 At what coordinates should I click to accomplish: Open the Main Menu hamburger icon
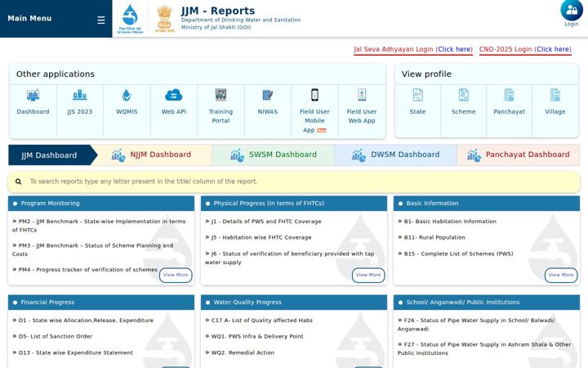point(101,20)
